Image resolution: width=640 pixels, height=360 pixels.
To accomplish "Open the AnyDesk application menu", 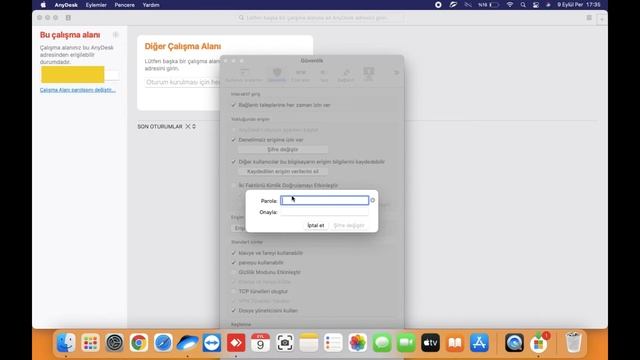I will click(x=66, y=5).
